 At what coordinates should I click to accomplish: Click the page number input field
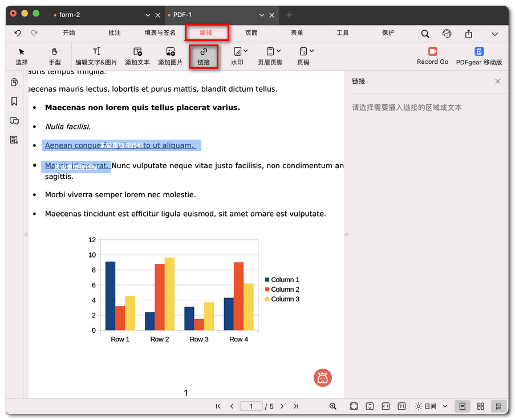pyautogui.click(x=251, y=406)
